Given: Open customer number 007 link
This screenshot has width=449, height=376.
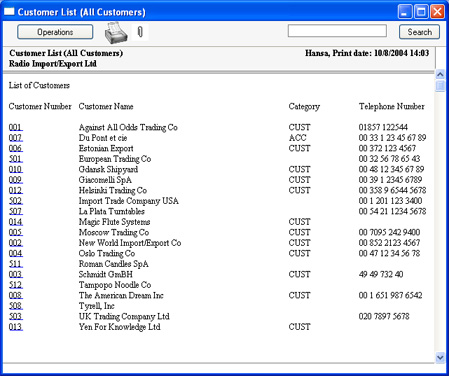Looking at the screenshot, I should 16,138.
